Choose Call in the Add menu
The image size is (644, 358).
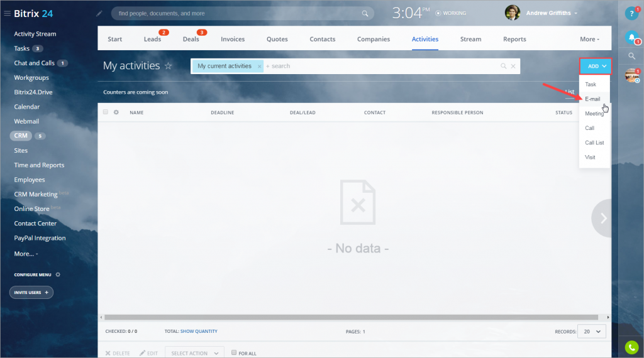[x=589, y=128]
